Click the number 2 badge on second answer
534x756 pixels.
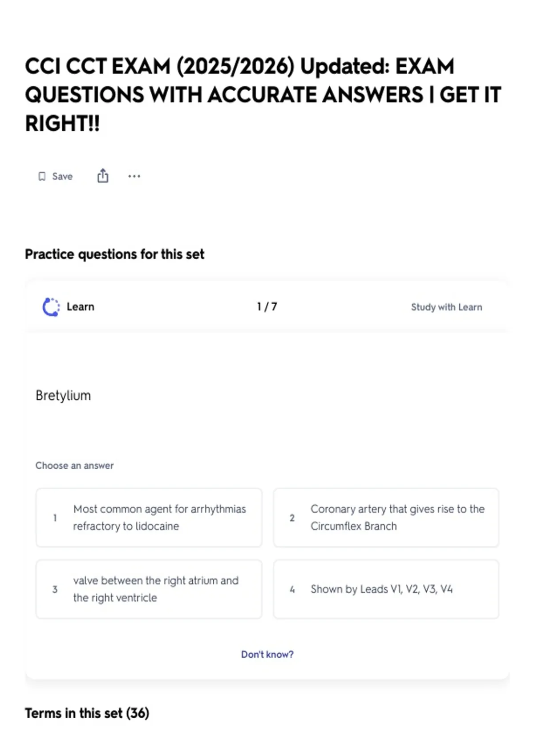point(292,518)
